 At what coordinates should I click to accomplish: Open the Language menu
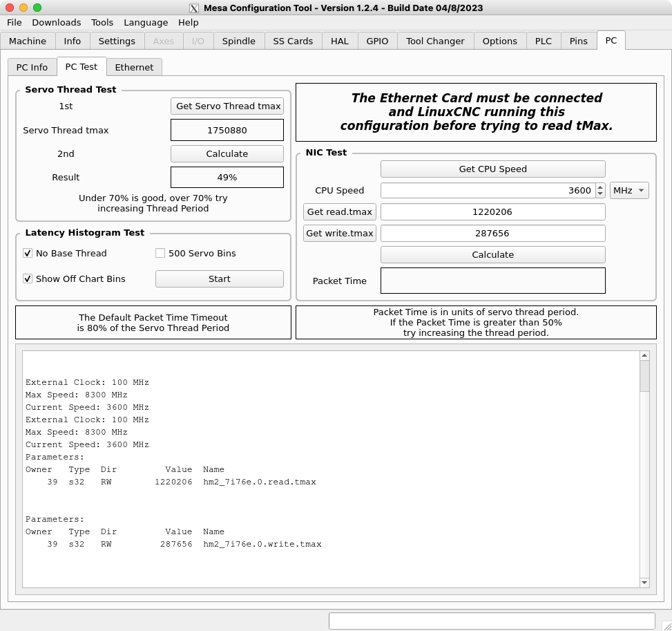pos(145,23)
